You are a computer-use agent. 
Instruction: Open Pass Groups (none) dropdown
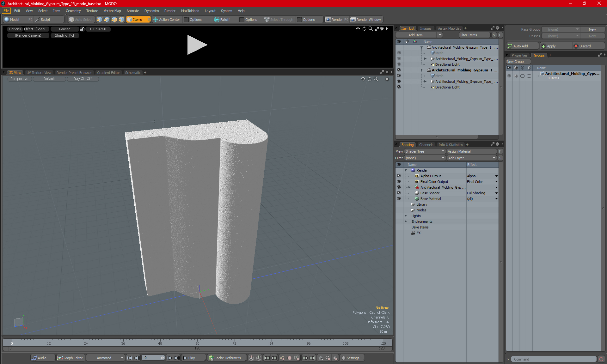pos(561,29)
